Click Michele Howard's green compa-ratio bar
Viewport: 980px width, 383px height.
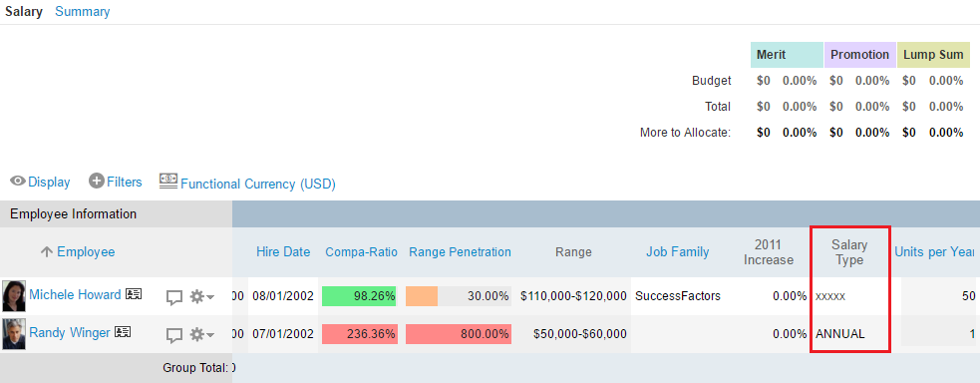[359, 296]
